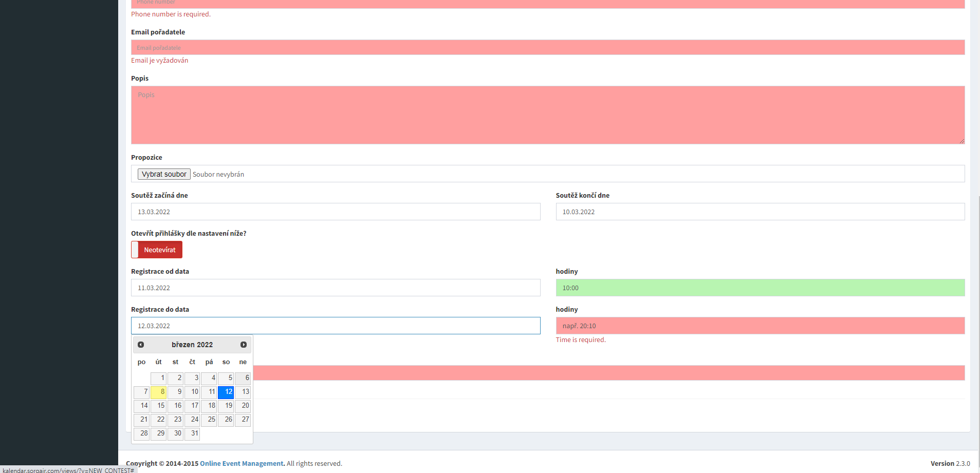Select day 11 in the calendar
Image resolution: width=980 pixels, height=473 pixels.
209,392
